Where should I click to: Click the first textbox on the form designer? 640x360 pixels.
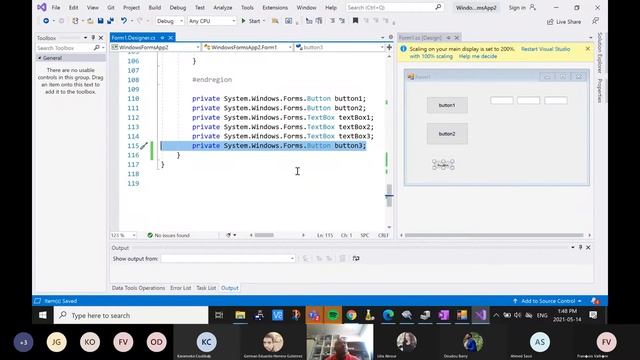coord(502,100)
